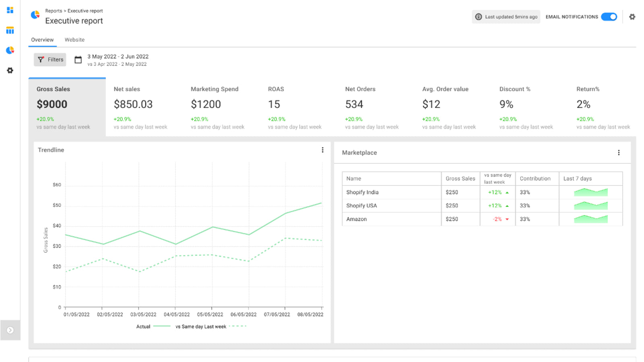Open the dashboard icon in left sidebar
This screenshot has height=362, width=644.
click(x=10, y=10)
